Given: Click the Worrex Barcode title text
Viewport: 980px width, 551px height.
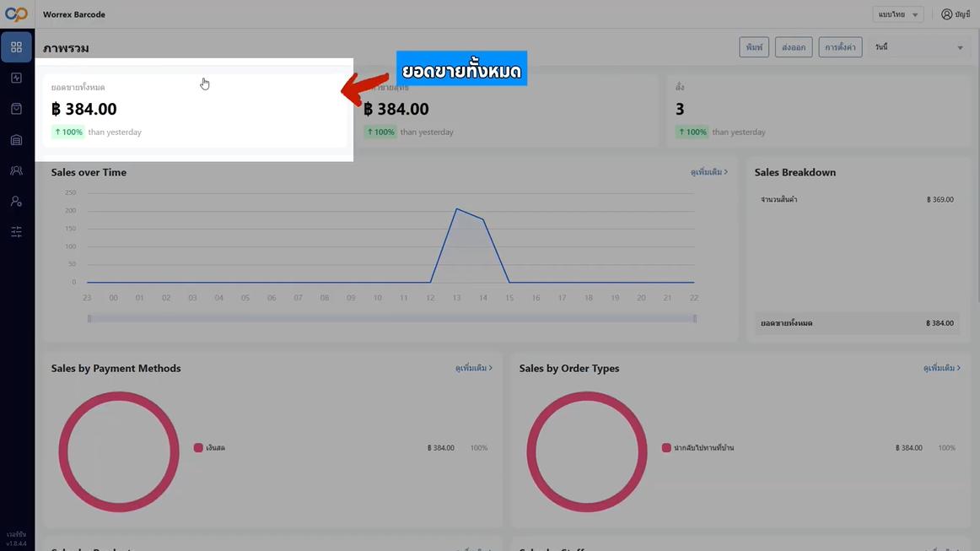Looking at the screenshot, I should 73,14.
